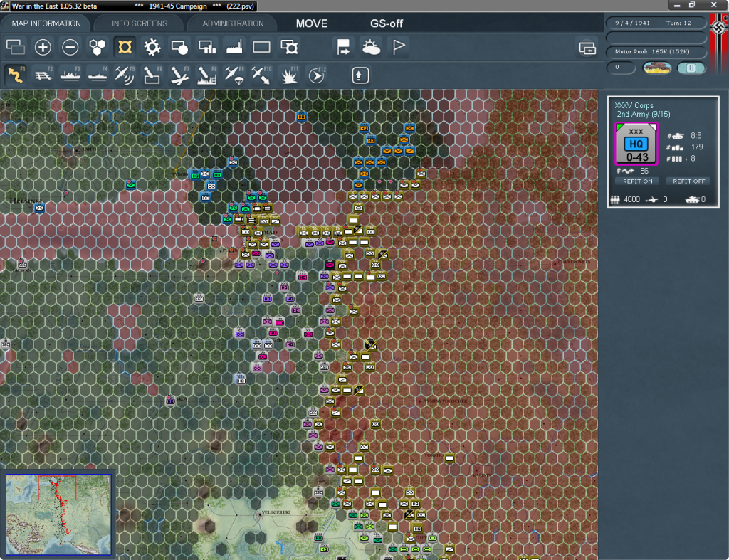The image size is (729, 560).
Task: Zoom out with the minus icon
Action: [x=70, y=47]
